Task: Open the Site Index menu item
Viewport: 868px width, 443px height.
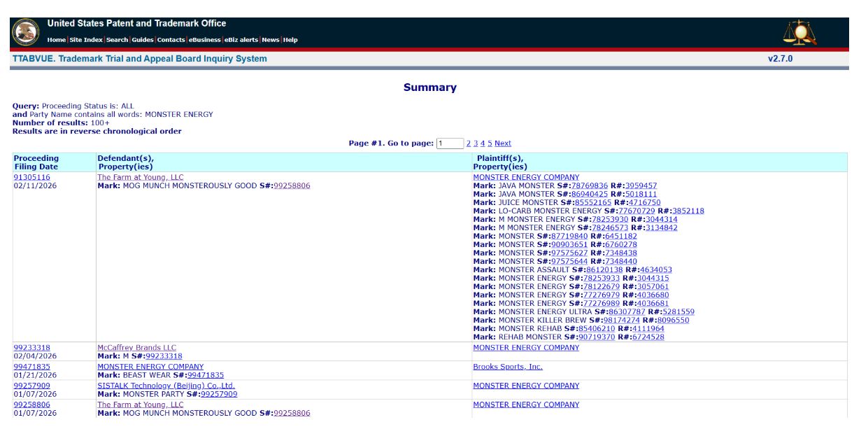Action: pos(85,40)
